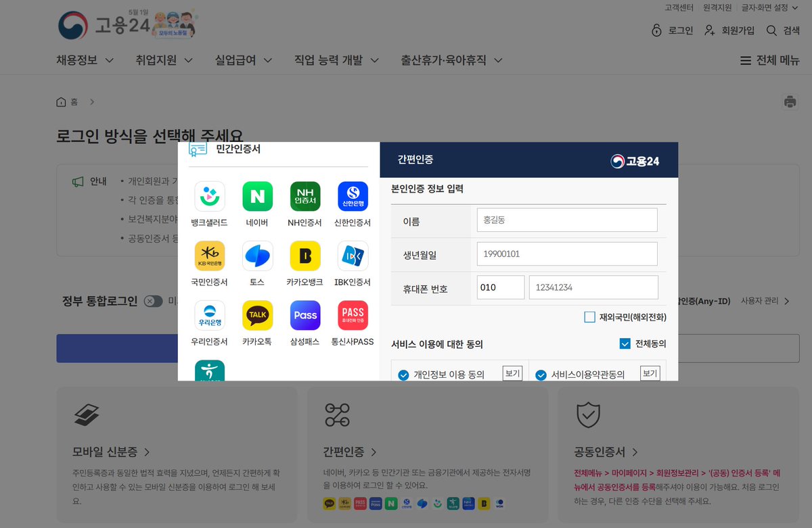Screen dimensions: 812x528
Task: Open the 전체 메뉴 hamburger icon
Action: click(x=746, y=60)
